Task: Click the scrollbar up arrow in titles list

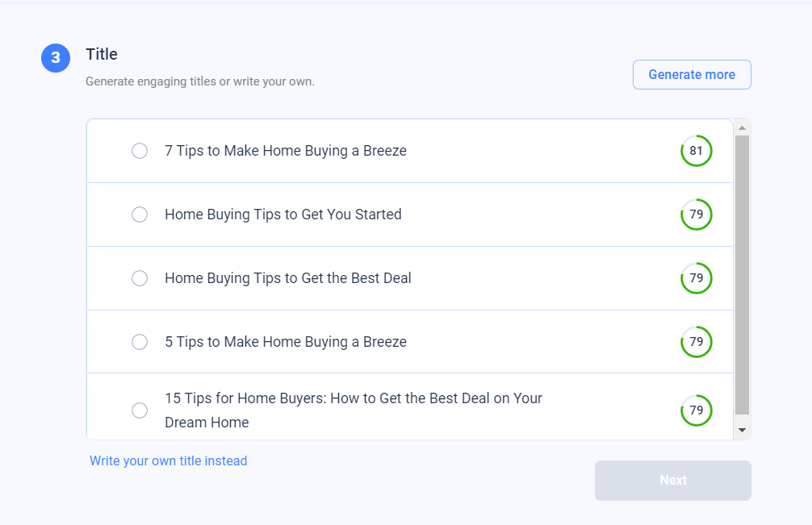Action: (742, 127)
